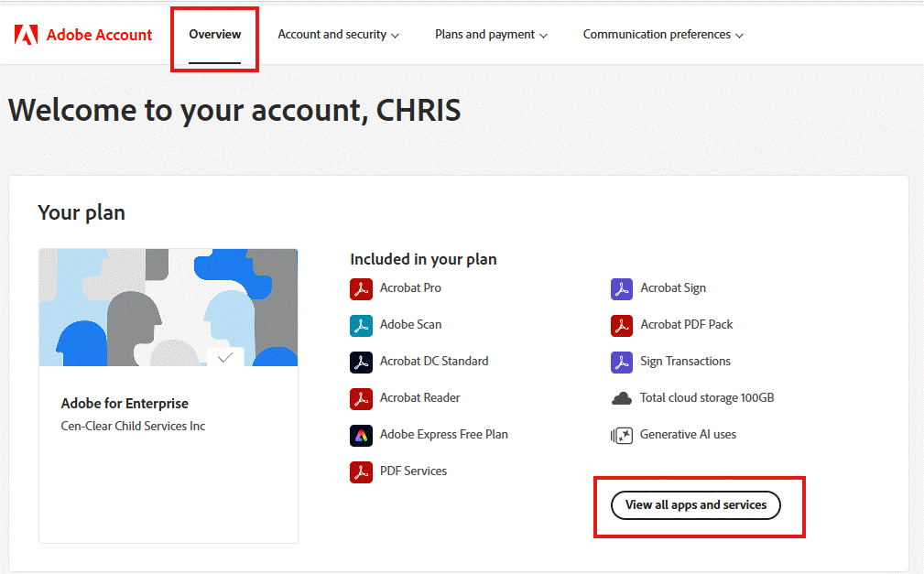
Task: Click the Adobe Account home link
Action: [x=83, y=35]
